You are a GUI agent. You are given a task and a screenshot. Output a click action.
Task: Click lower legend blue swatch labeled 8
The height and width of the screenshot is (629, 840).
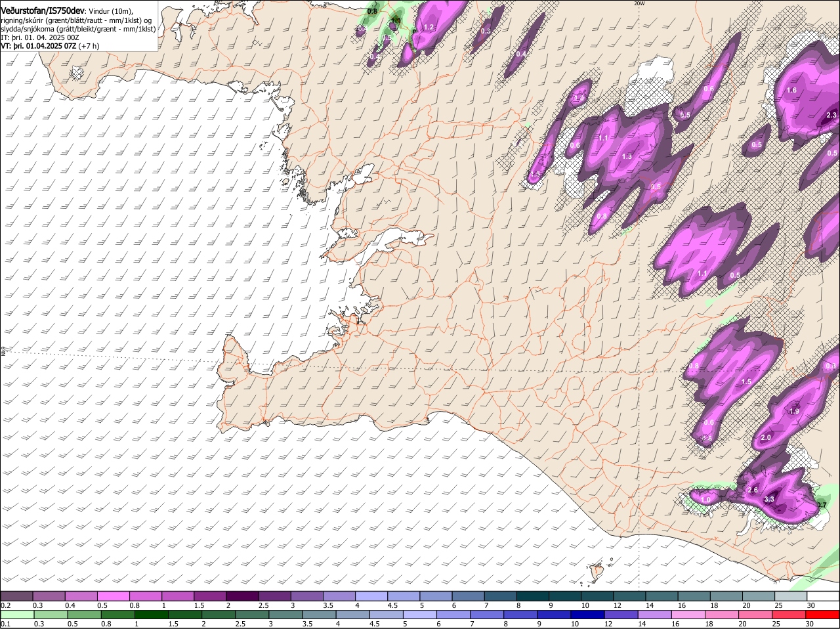(x=520, y=615)
